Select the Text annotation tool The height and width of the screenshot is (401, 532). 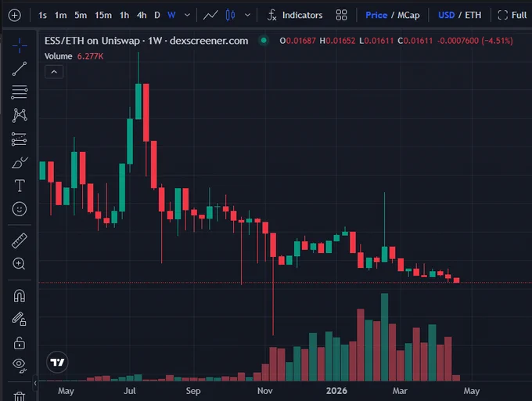click(x=20, y=186)
